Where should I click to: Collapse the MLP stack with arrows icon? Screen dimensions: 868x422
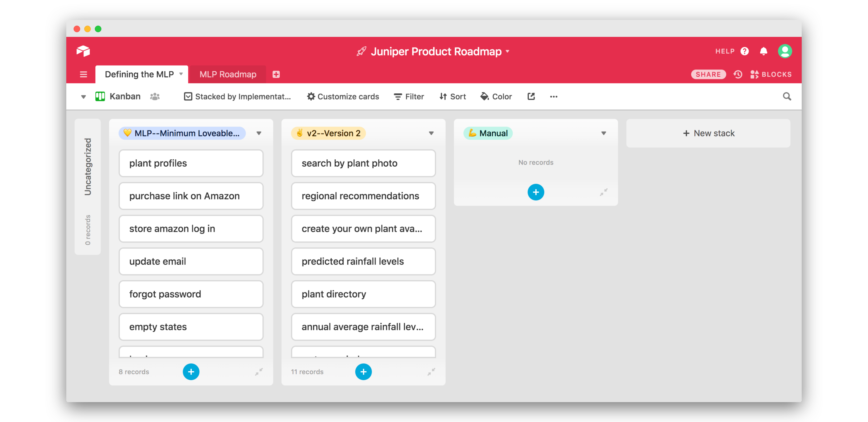click(x=258, y=371)
